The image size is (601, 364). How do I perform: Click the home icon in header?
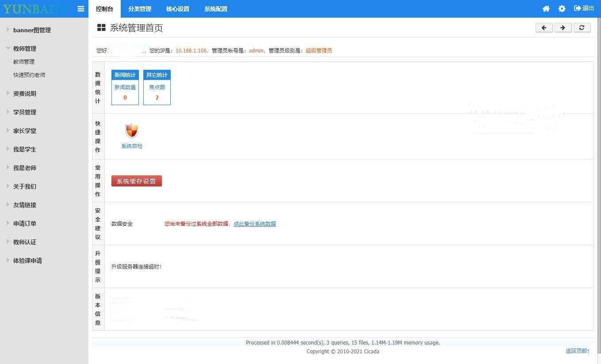coord(546,9)
